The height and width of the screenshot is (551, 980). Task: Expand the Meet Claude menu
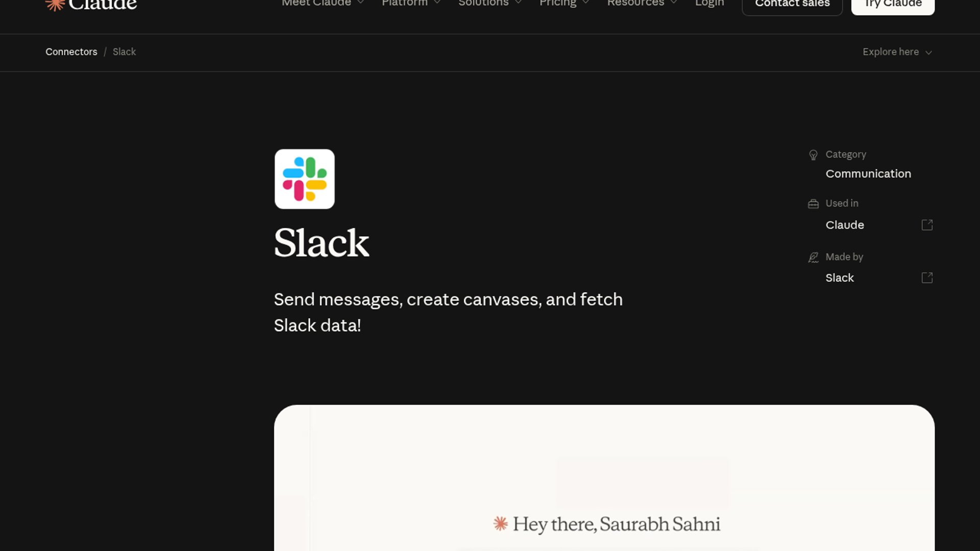coord(323,3)
